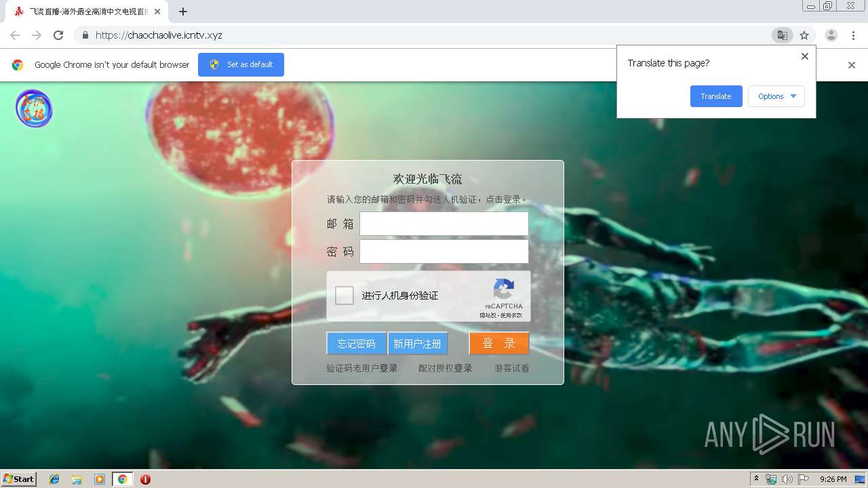Open 验证码老用户登录 link
Screen dimensions: 868x488
point(362,368)
